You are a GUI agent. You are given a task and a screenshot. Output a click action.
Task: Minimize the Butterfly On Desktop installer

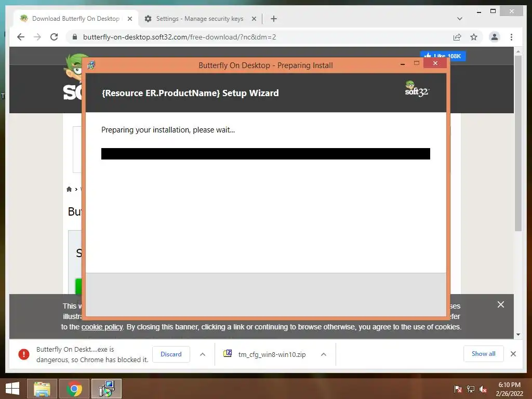[403, 64]
